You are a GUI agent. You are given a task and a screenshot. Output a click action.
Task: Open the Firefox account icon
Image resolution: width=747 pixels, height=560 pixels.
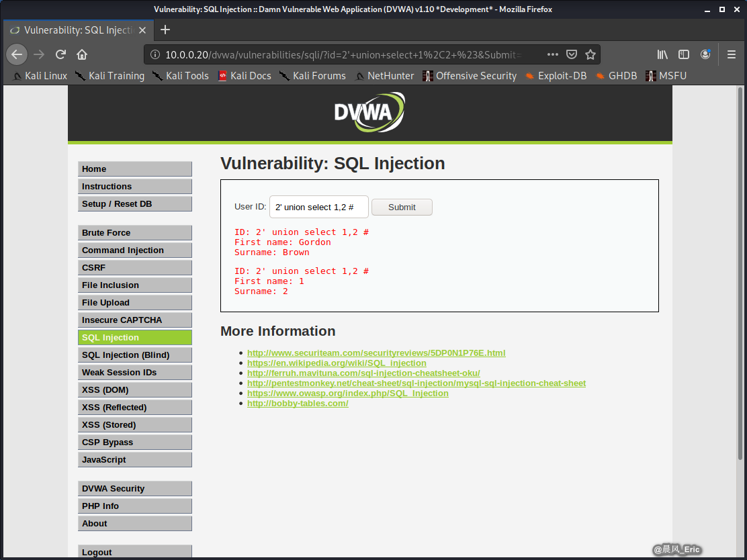pyautogui.click(x=705, y=55)
